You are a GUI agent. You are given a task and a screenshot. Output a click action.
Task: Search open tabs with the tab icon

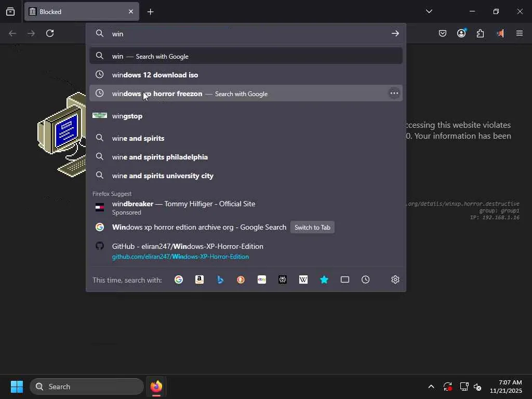coord(345,280)
